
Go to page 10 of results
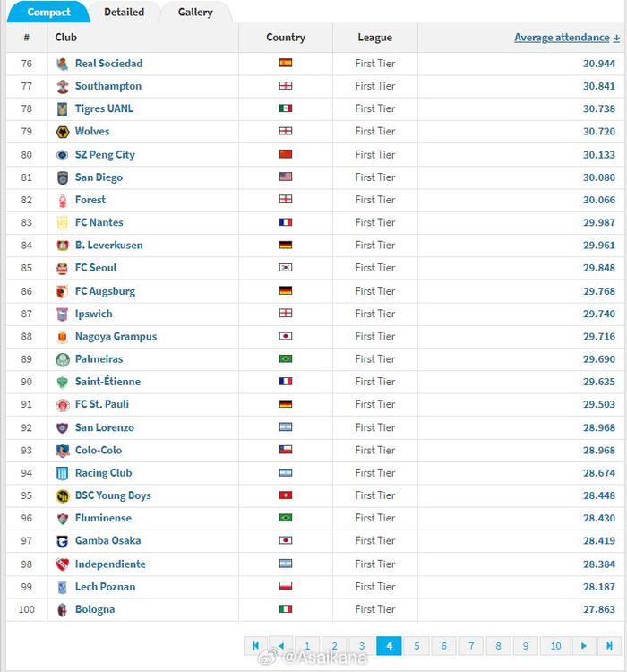tap(555, 646)
